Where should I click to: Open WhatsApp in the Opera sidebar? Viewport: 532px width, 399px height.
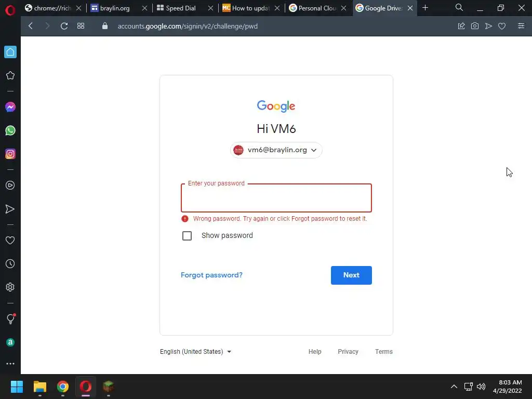coord(10,130)
